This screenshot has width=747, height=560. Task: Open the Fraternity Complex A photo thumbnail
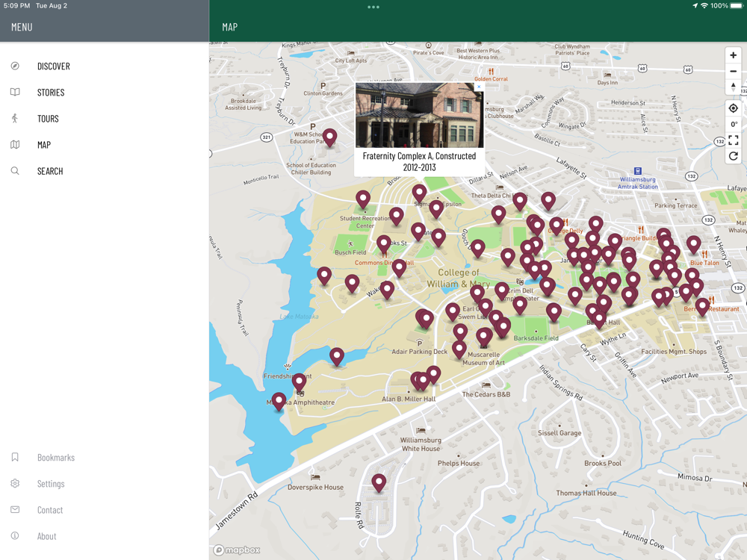click(419, 115)
